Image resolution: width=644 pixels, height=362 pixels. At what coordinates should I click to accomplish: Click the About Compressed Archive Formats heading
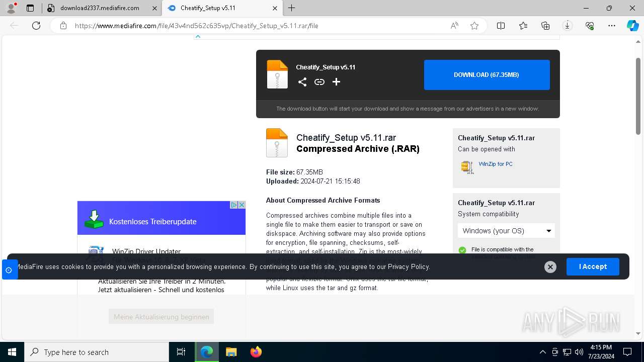coord(323,200)
